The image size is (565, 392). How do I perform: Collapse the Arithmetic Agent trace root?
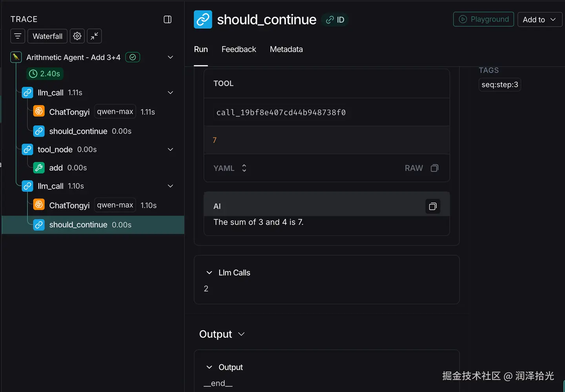[x=170, y=57]
